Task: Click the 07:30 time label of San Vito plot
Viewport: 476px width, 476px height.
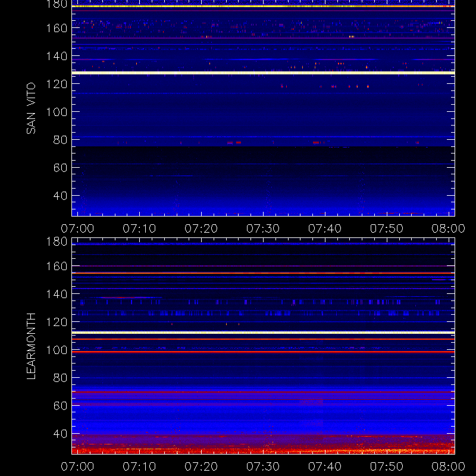Action: (263, 228)
